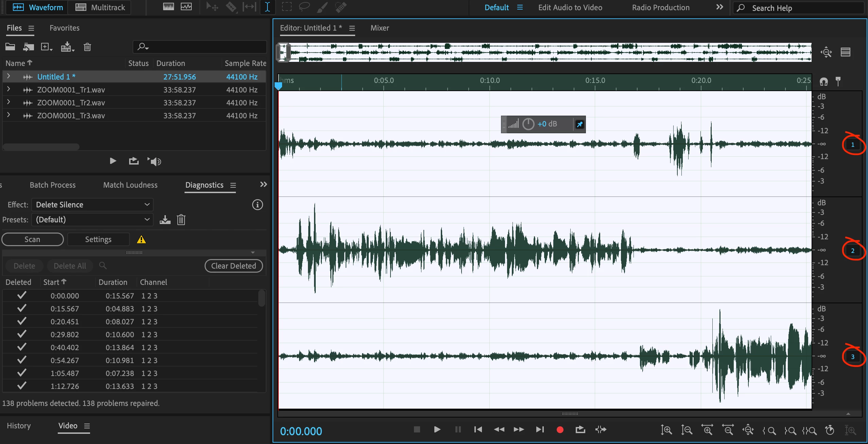Switch to the Multitrack view
The image size is (868, 444).
coord(100,7)
